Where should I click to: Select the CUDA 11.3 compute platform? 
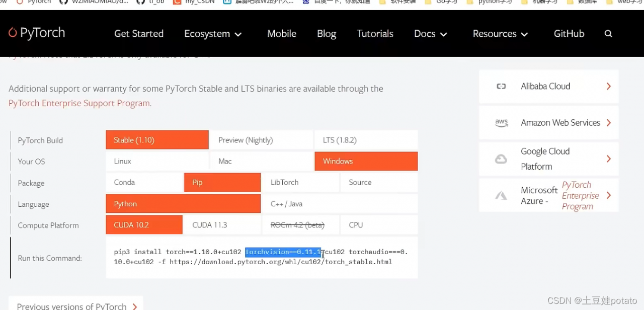(x=222, y=225)
